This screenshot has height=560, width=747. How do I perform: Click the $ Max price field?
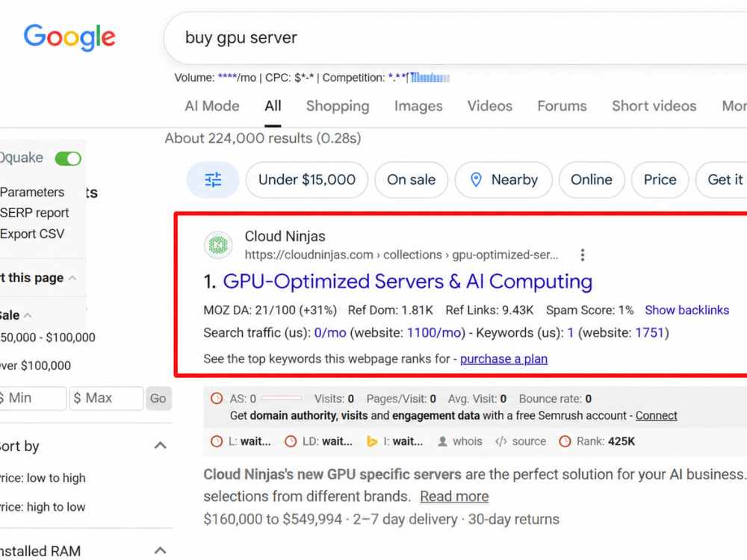[x=106, y=398]
